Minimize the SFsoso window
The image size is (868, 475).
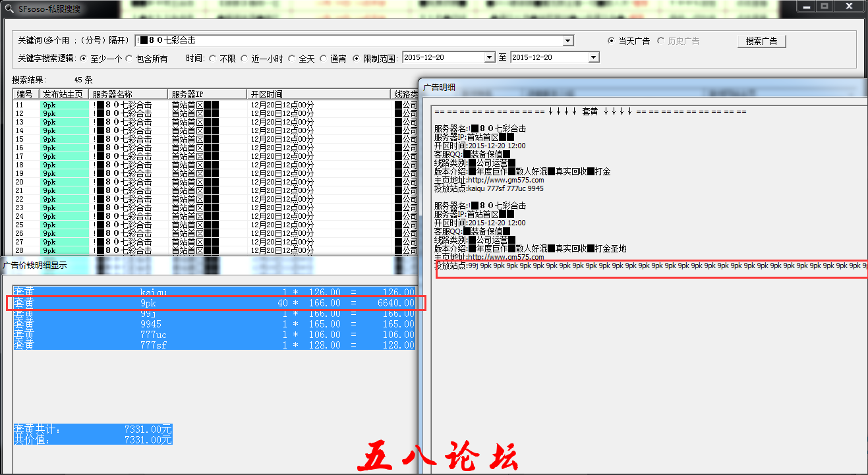[x=807, y=6]
